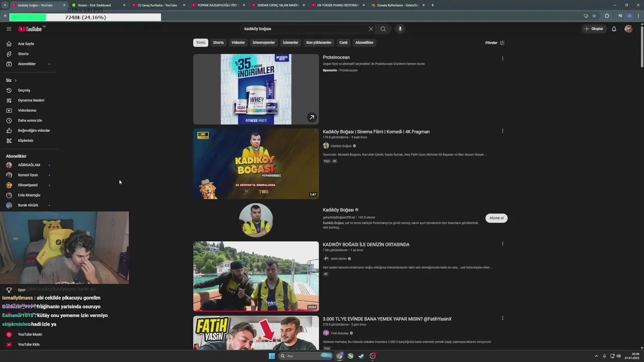Select the Canlı filter chip
Screen dimensions: 644x362
[x=343, y=43]
